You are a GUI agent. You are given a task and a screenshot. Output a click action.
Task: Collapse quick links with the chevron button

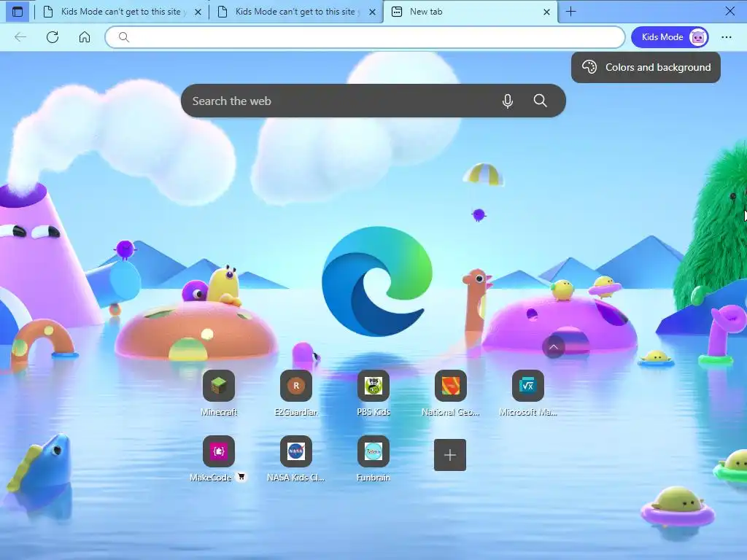click(554, 347)
